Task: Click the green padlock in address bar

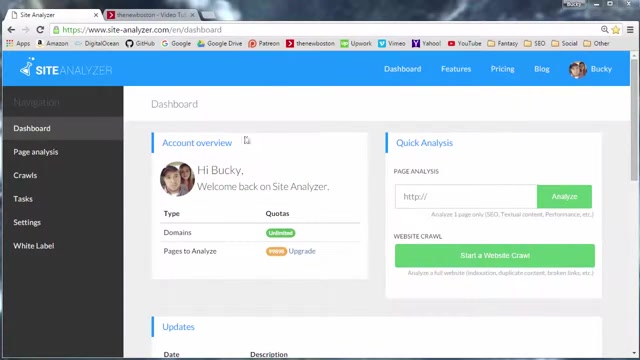Action: coord(56,30)
